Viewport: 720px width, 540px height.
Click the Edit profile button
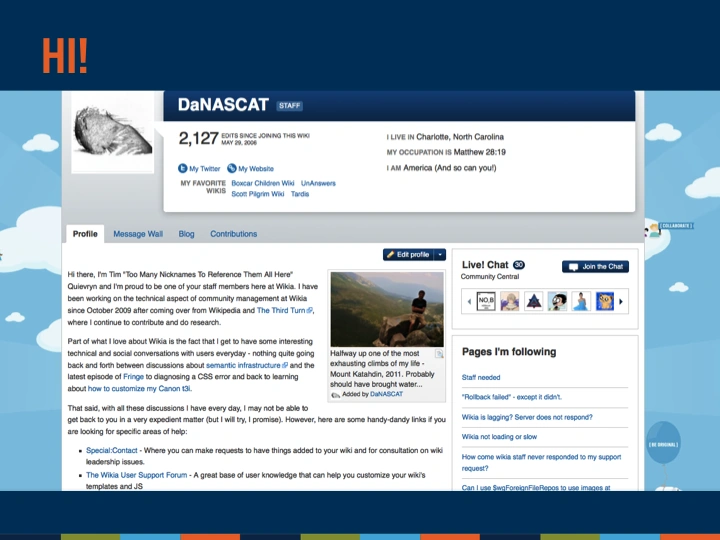[x=408, y=255]
